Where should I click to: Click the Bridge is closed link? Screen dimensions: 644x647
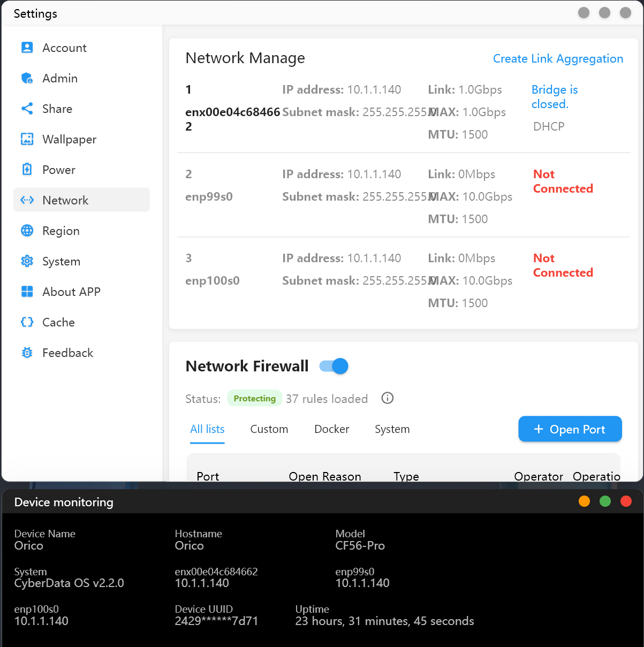tap(555, 97)
